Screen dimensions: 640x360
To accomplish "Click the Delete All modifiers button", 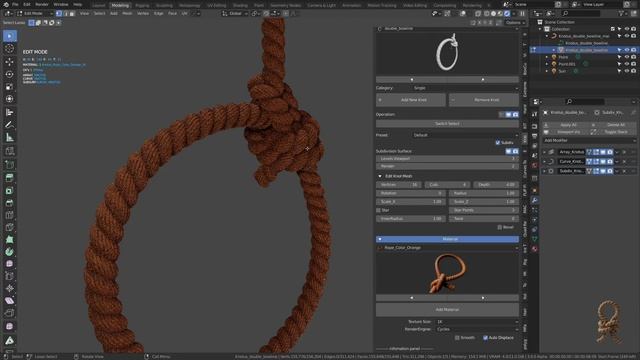I will click(612, 125).
